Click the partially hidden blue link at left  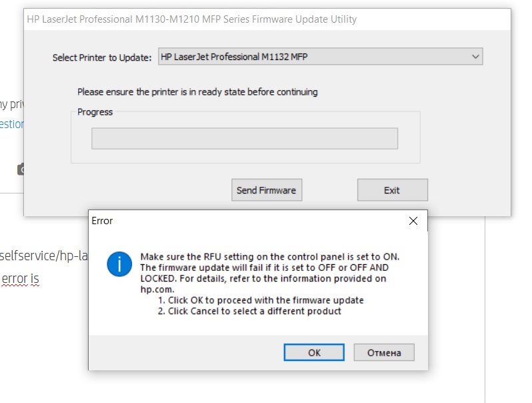(x=12, y=124)
